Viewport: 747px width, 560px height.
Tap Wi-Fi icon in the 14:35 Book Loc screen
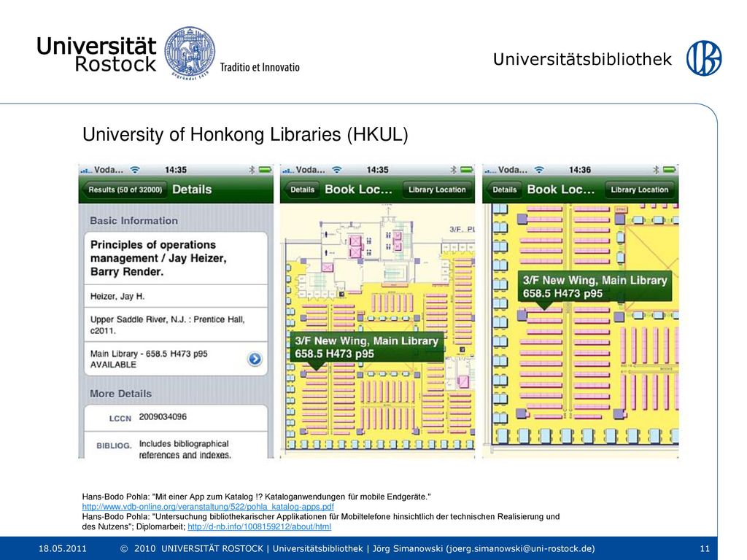tap(337, 169)
